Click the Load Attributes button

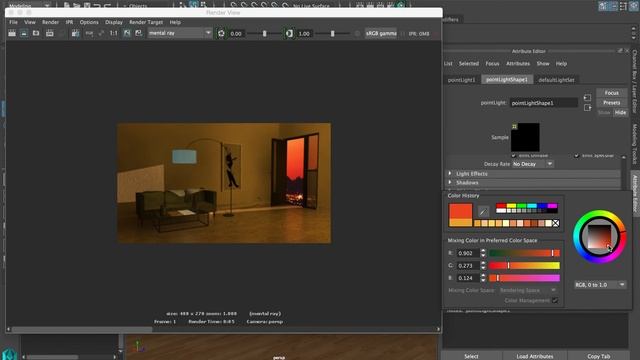(x=535, y=356)
